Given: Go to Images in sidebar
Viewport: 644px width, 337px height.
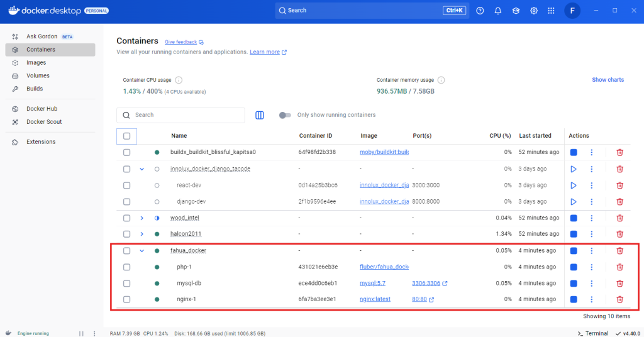Looking at the screenshot, I should tap(50, 62).
